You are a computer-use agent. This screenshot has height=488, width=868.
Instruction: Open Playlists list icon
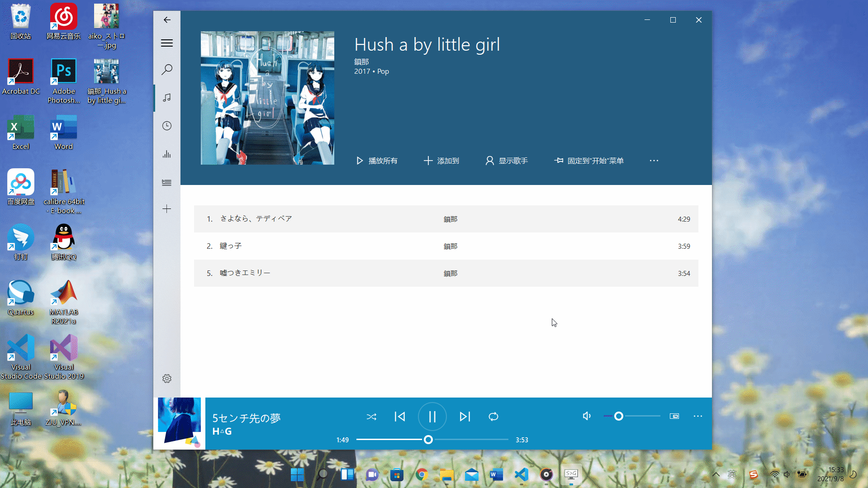click(x=167, y=182)
